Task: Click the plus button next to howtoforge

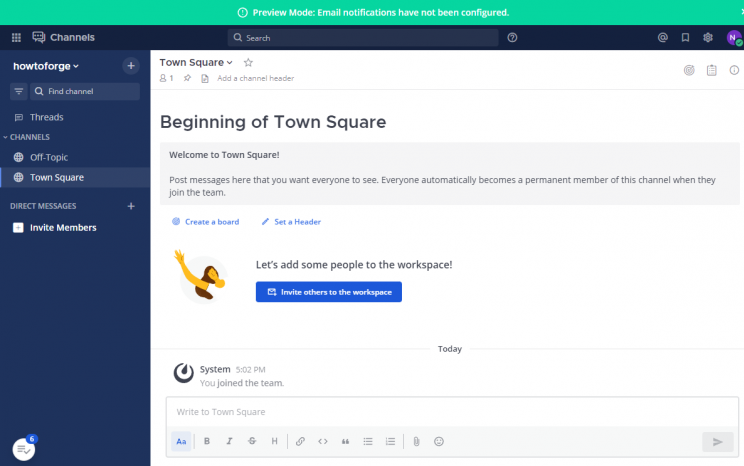Action: pos(131,66)
